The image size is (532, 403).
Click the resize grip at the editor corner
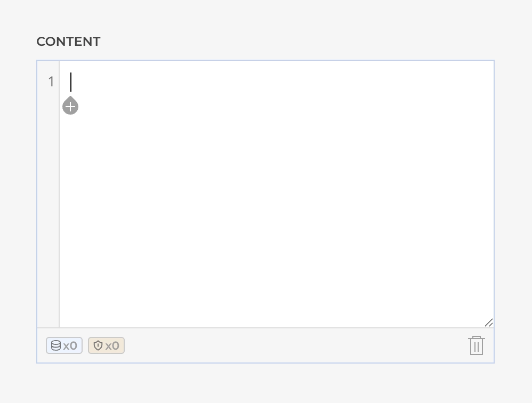(x=488, y=323)
